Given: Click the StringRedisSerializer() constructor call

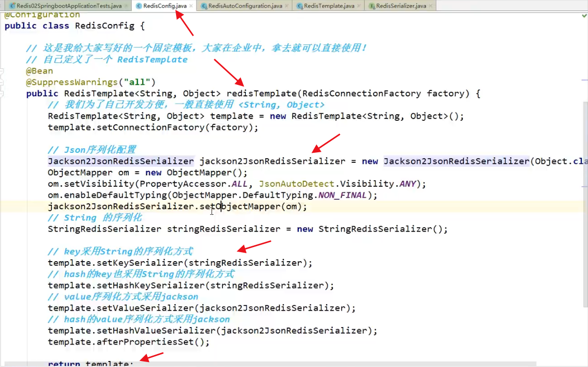Looking at the screenshot, I should pyautogui.click(x=380, y=229).
